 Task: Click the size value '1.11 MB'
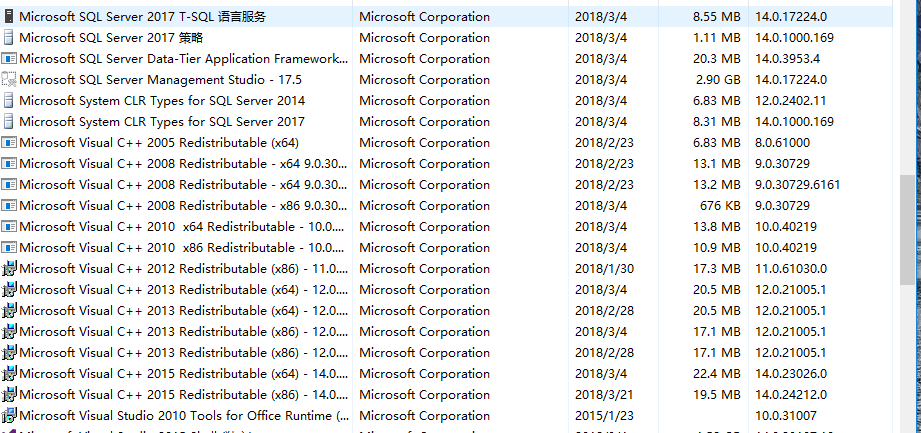point(717,38)
